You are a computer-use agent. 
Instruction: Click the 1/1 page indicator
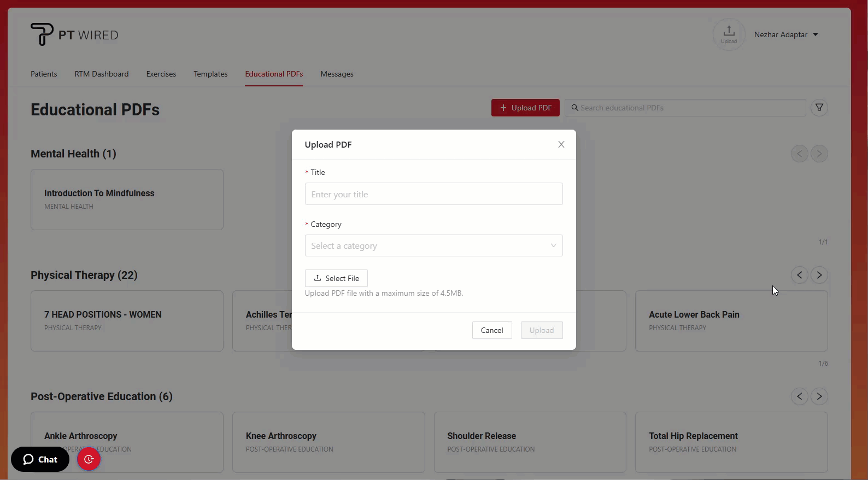(823, 242)
